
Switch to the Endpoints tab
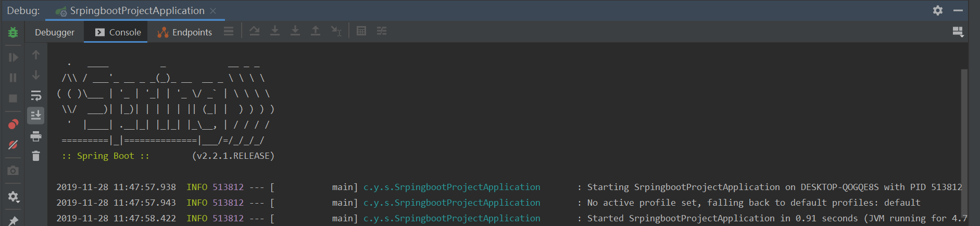click(185, 32)
